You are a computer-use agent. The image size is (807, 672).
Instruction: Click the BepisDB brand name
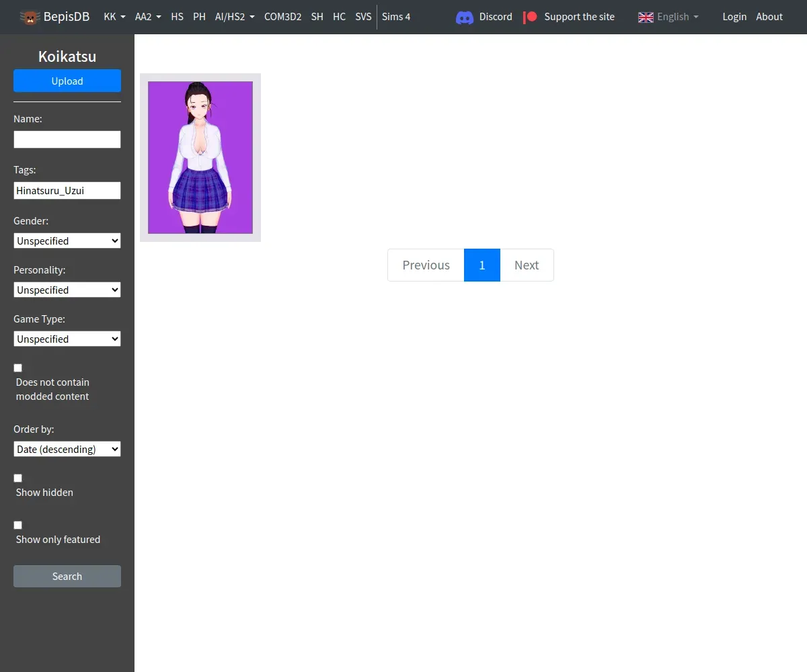point(67,17)
